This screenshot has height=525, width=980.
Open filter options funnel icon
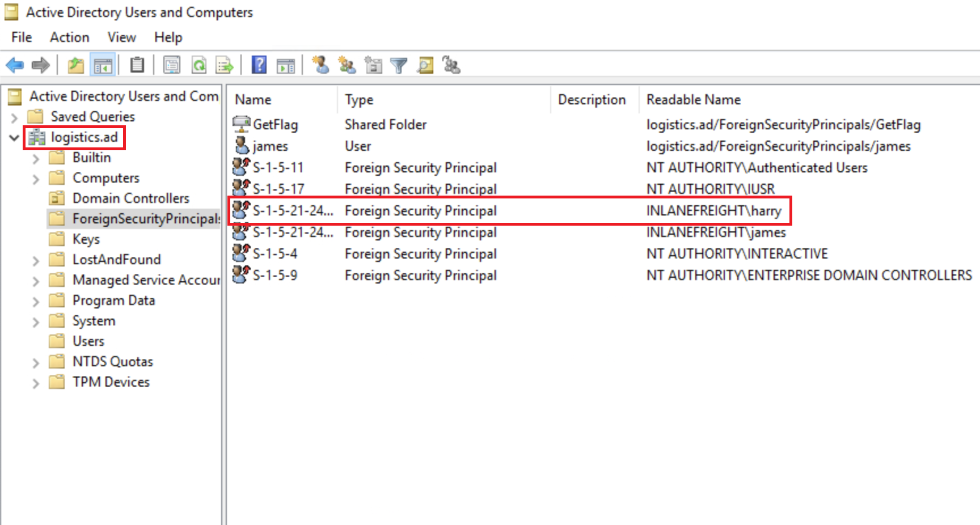(399, 65)
